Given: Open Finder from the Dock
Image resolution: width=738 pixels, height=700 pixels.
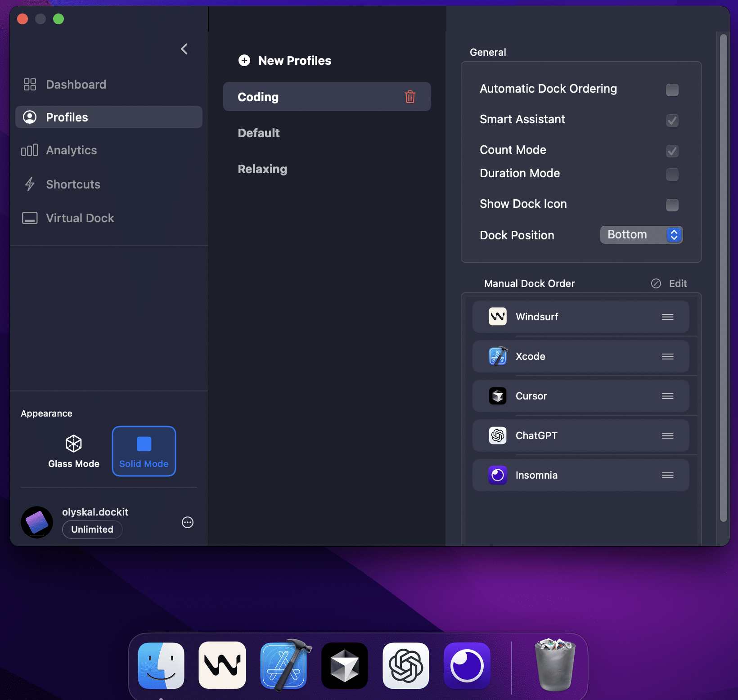Looking at the screenshot, I should (x=161, y=666).
